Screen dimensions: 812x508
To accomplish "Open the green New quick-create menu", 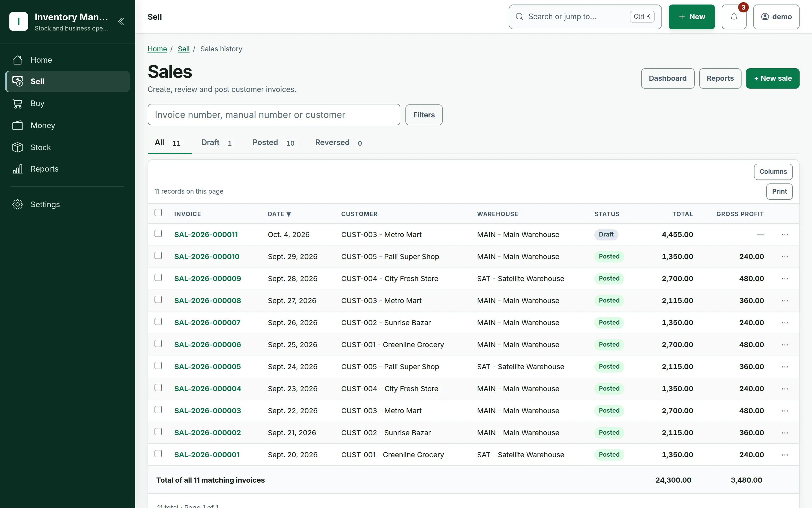I will pyautogui.click(x=692, y=17).
